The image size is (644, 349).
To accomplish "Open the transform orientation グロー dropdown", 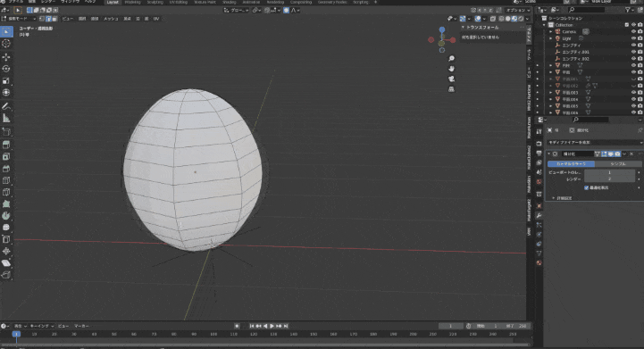I will (236, 11).
